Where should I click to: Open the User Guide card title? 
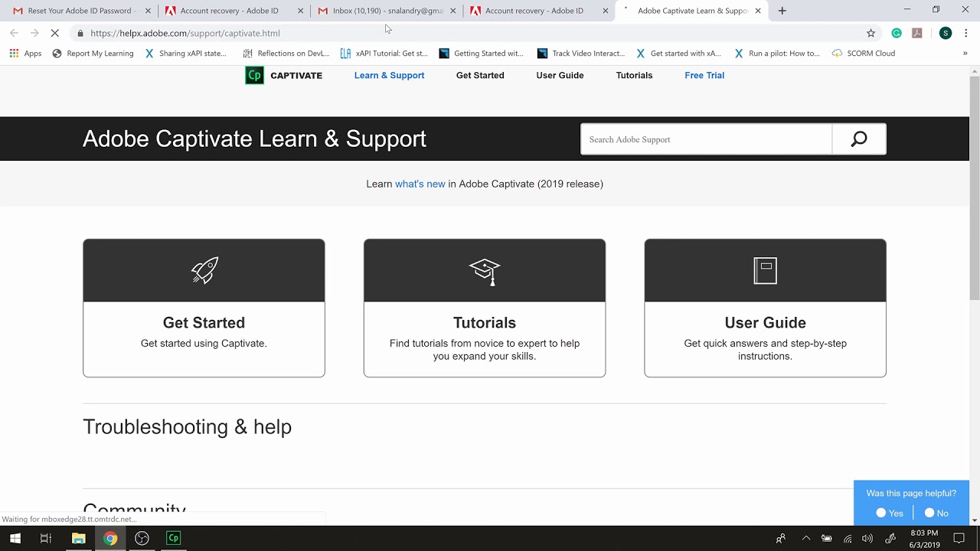coord(765,323)
